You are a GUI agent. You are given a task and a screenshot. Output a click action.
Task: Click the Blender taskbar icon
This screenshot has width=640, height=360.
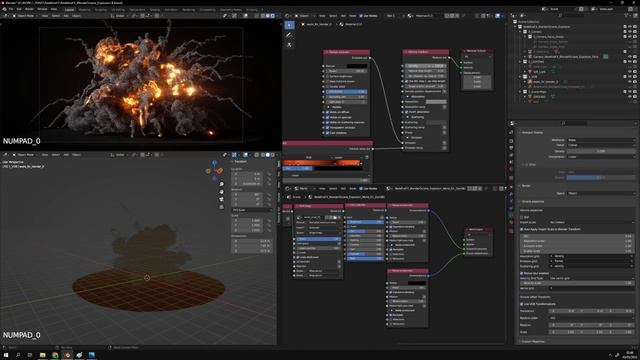point(67,355)
